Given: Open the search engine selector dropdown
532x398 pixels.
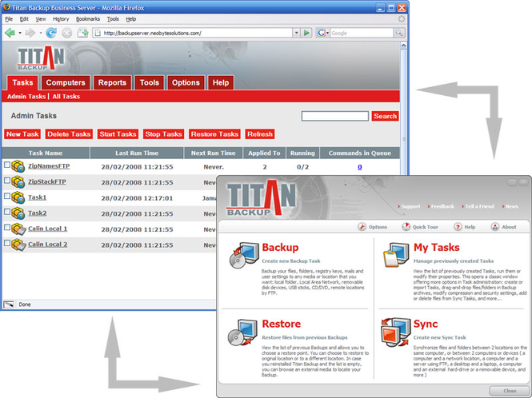Looking at the screenshot, I should click(328, 33).
